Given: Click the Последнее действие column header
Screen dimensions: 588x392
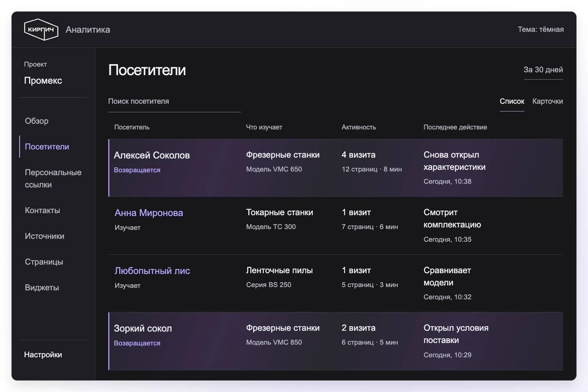Looking at the screenshot, I should (x=455, y=127).
